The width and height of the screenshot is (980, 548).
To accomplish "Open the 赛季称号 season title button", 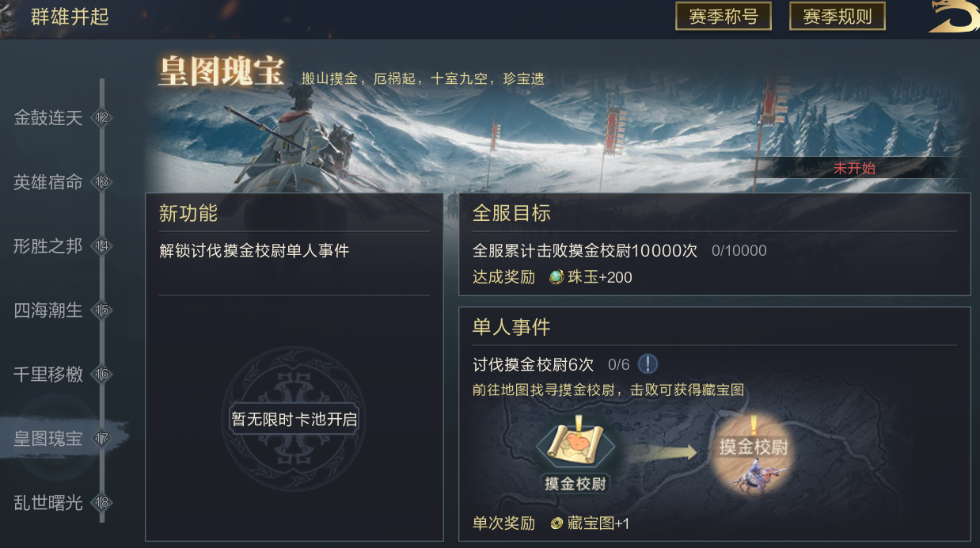I will [x=723, y=17].
